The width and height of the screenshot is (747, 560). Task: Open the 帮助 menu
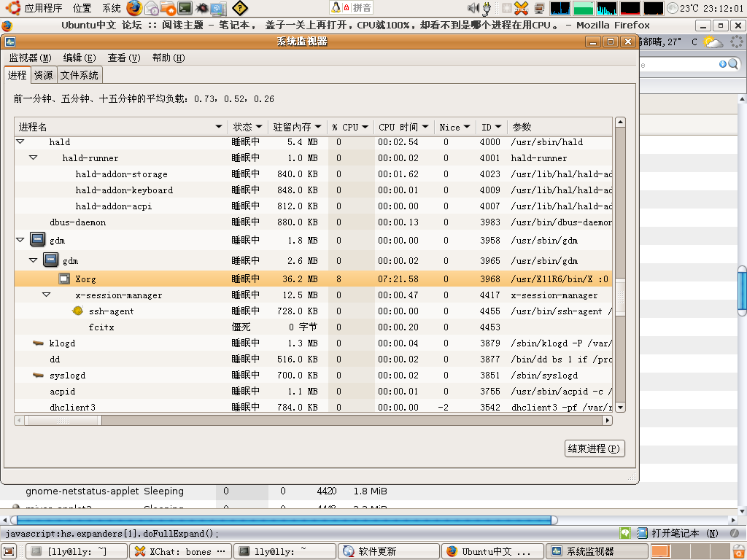coord(169,58)
